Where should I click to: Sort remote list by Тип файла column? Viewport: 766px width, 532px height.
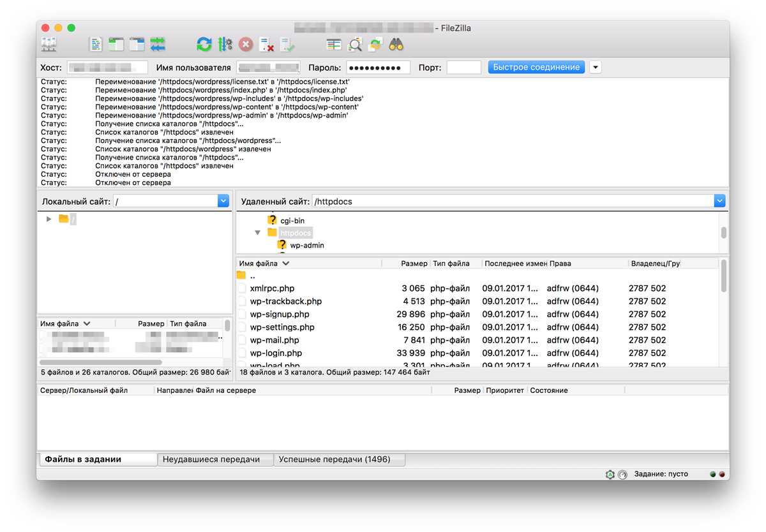point(455,263)
